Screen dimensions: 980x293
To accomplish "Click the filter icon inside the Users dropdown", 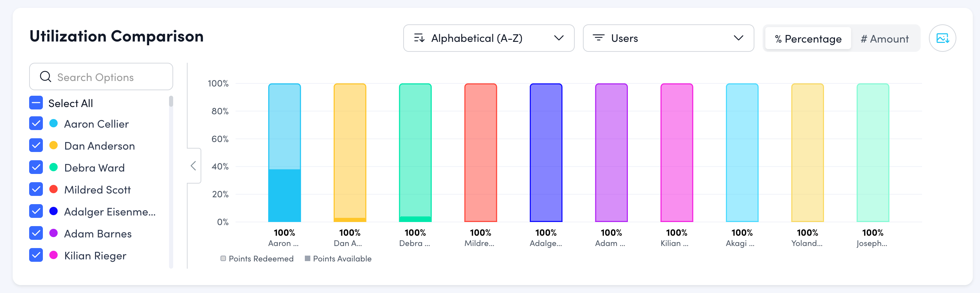I will pyautogui.click(x=598, y=38).
